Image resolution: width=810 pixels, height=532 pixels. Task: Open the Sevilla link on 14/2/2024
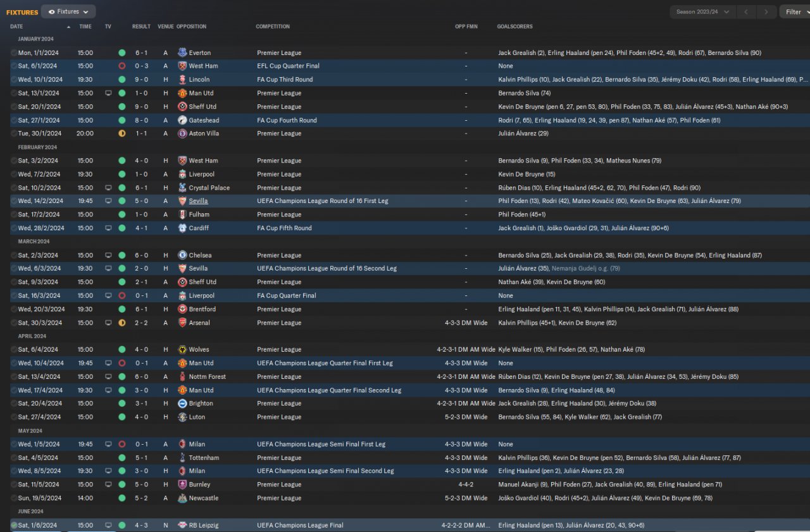point(198,201)
